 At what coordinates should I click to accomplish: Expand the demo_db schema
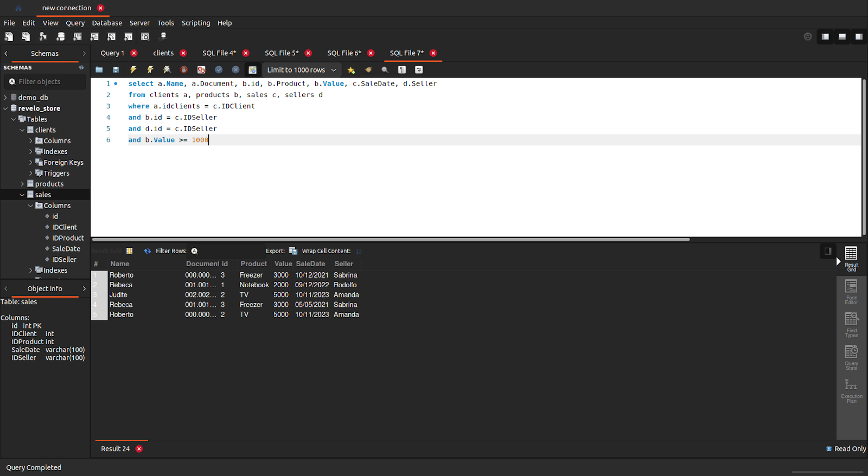click(x=5, y=98)
